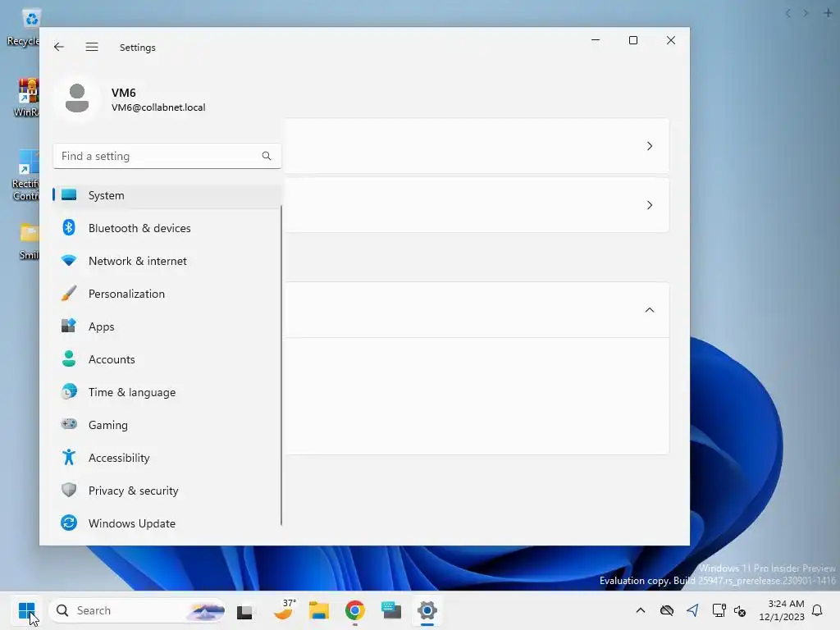This screenshot has width=840, height=630.
Task: Collapse the expanded section with up chevron
Action: pos(650,310)
